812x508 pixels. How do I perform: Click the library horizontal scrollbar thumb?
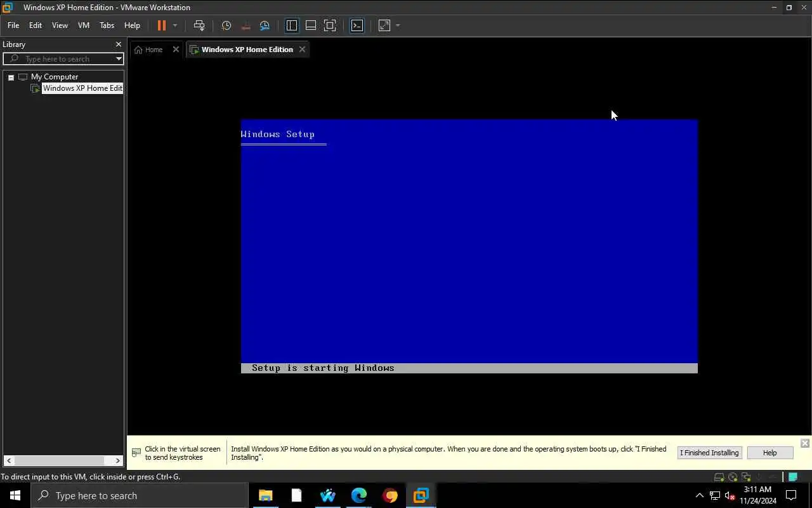(60, 460)
